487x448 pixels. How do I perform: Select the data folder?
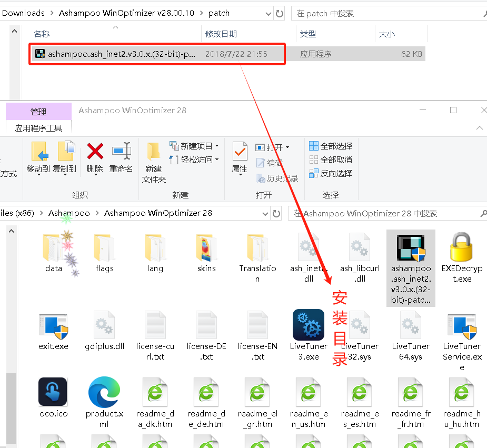pyautogui.click(x=53, y=253)
